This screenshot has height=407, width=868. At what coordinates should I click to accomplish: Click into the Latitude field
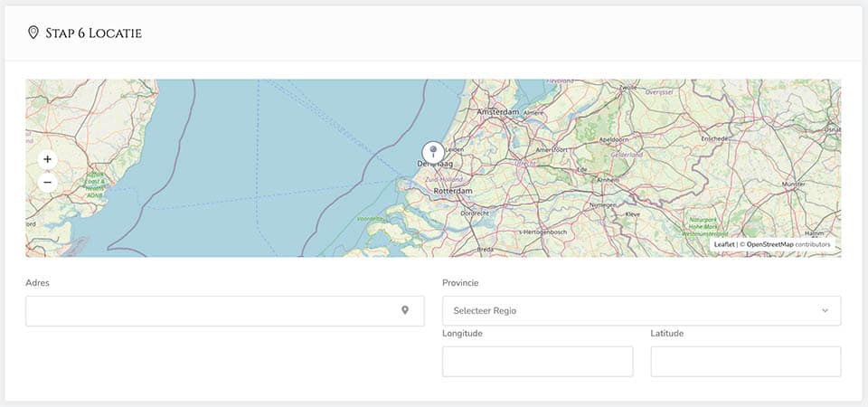[745, 361]
